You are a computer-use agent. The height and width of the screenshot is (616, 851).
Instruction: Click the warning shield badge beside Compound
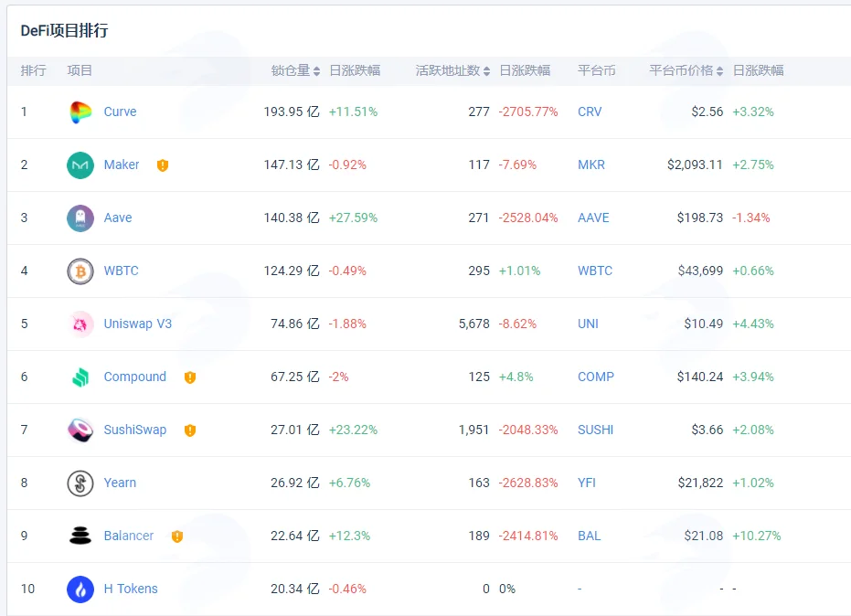click(190, 377)
